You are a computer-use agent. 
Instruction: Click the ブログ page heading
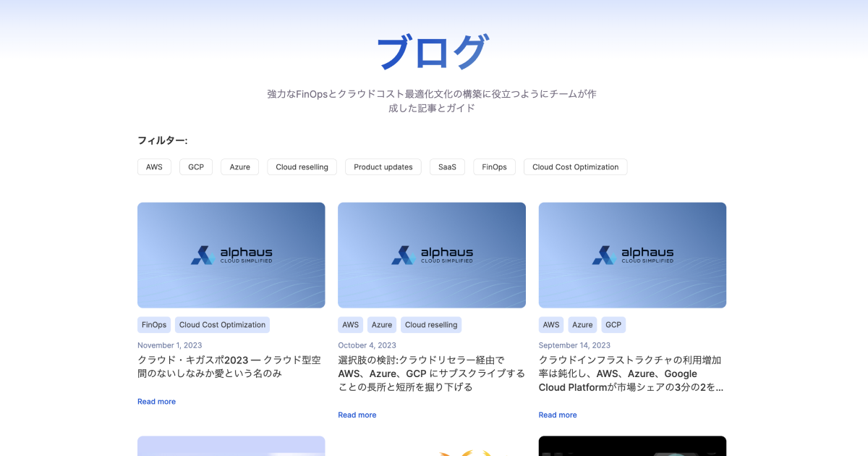[432, 52]
